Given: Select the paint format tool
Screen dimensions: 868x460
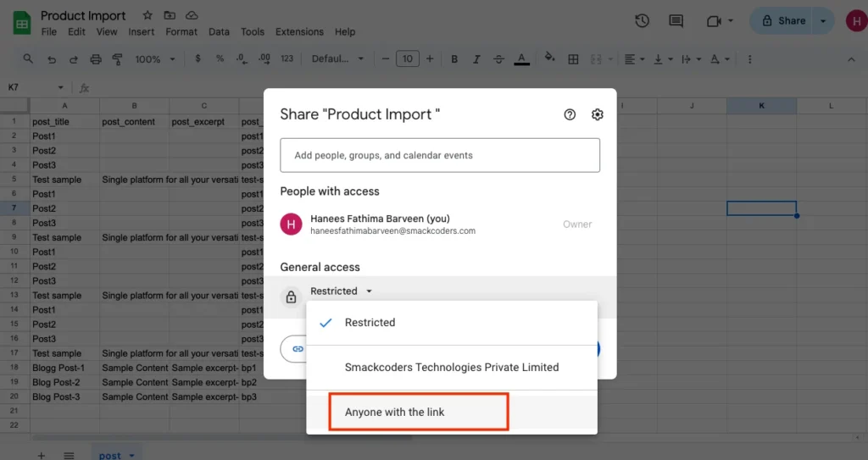Looking at the screenshot, I should click(117, 59).
